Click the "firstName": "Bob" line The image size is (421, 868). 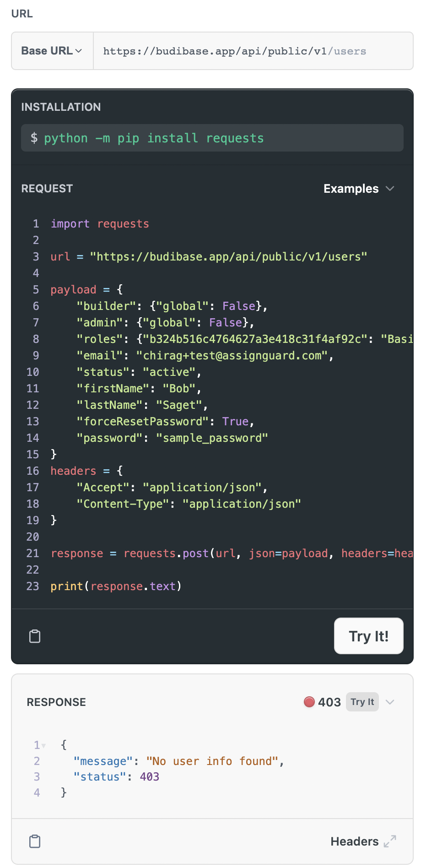(139, 389)
